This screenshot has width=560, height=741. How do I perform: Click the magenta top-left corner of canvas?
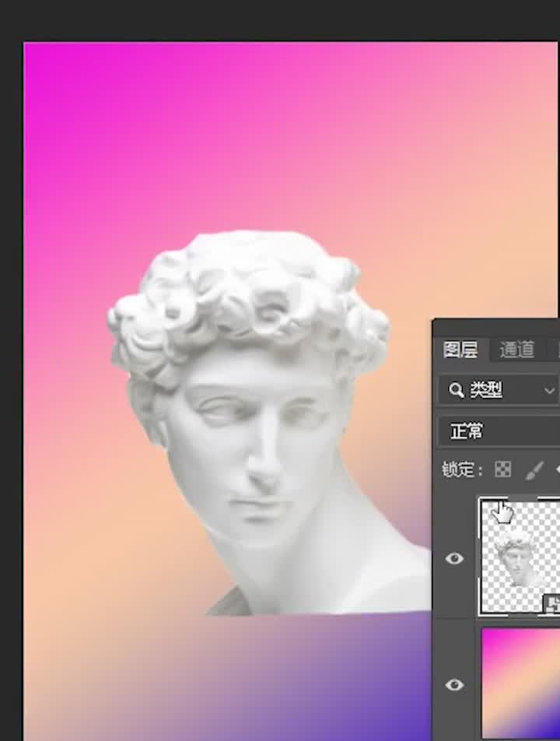click(47, 66)
